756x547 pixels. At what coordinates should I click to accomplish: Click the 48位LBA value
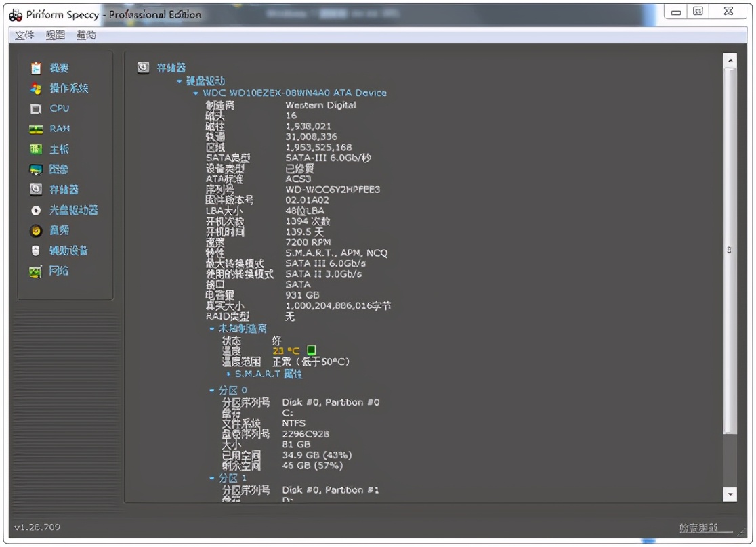click(x=305, y=211)
